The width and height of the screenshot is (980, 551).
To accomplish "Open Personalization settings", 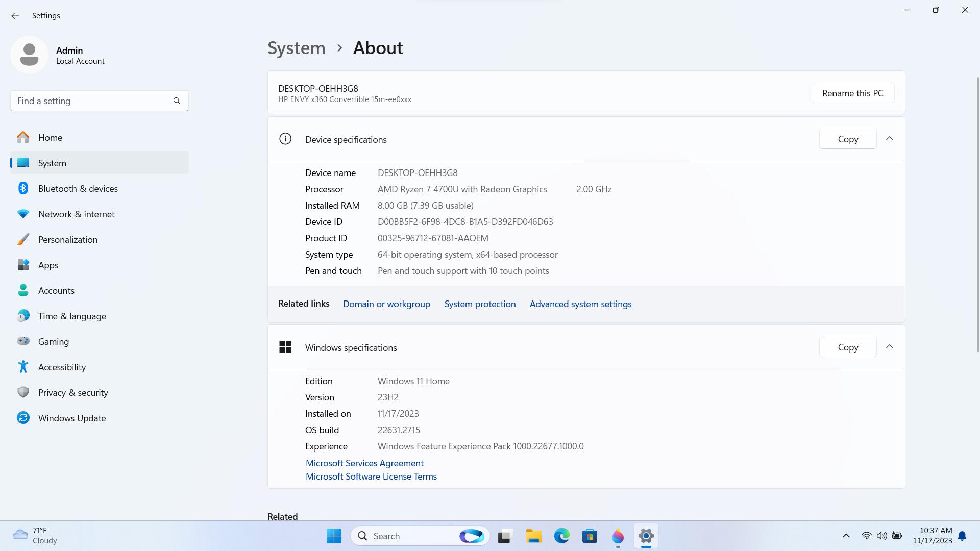I will (100, 239).
